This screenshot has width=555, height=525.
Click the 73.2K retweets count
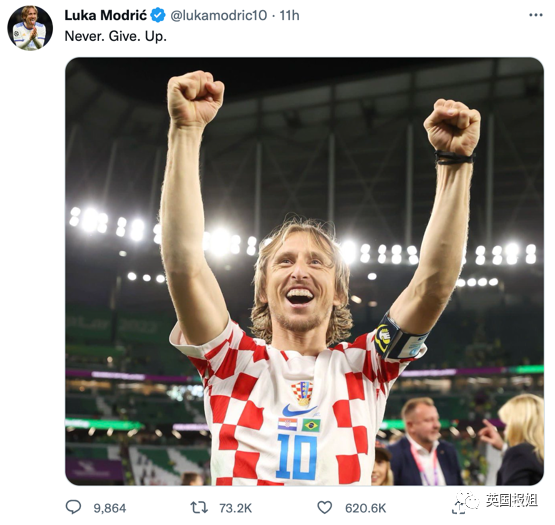[235, 508]
